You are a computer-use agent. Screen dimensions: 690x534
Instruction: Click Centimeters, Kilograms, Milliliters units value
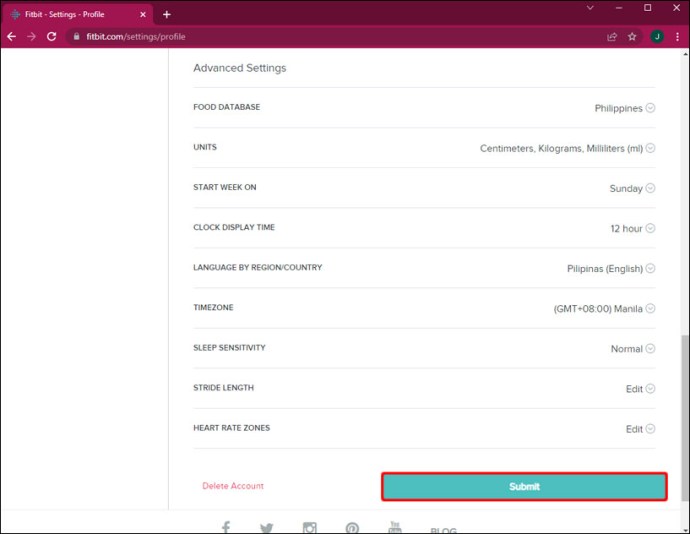coord(561,148)
